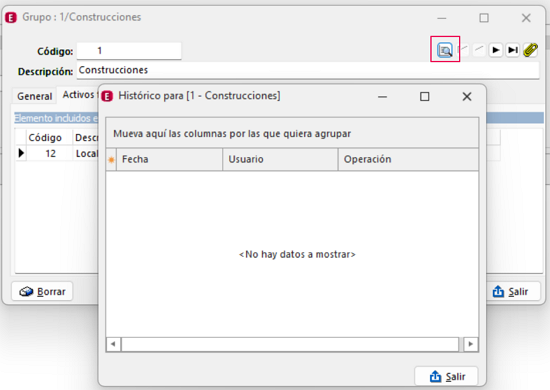Jump to last record arrow
The height and width of the screenshot is (390, 550).
click(513, 50)
